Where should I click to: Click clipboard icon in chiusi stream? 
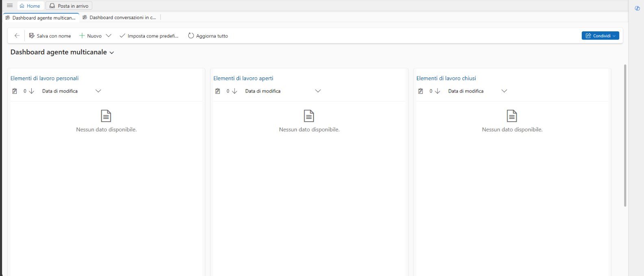click(x=420, y=91)
